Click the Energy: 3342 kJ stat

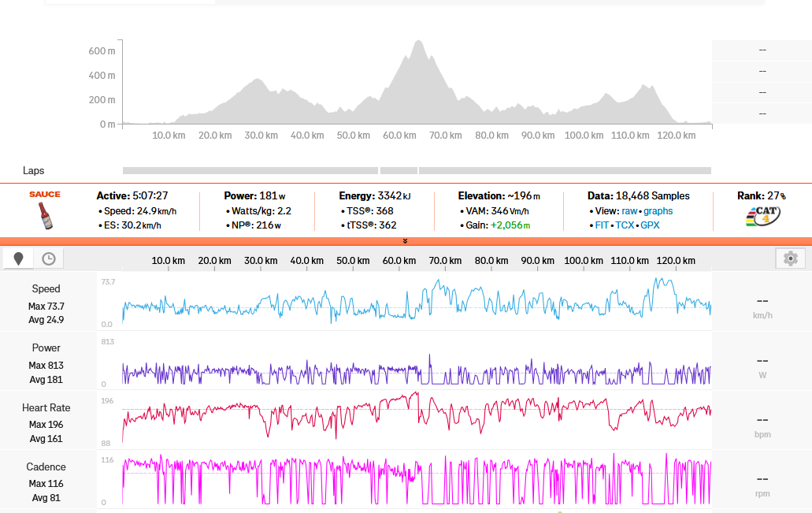point(375,196)
